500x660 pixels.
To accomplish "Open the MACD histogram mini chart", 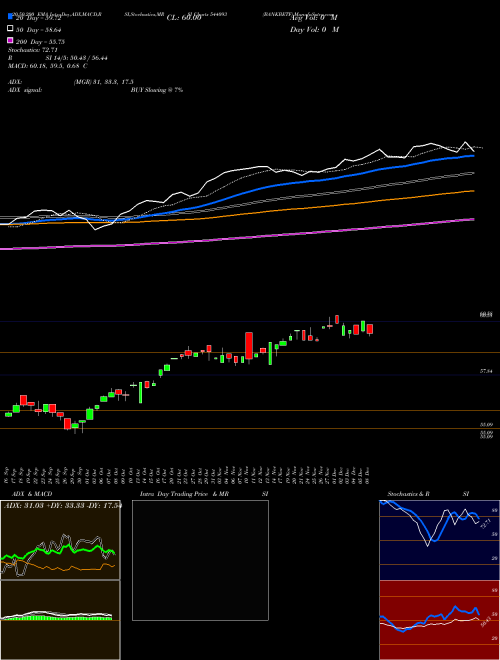I will tap(60, 620).
